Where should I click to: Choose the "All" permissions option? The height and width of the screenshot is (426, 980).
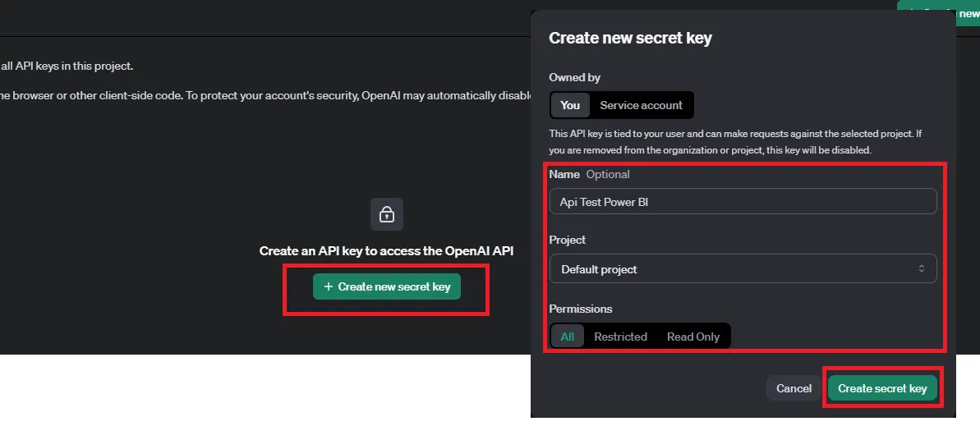567,336
